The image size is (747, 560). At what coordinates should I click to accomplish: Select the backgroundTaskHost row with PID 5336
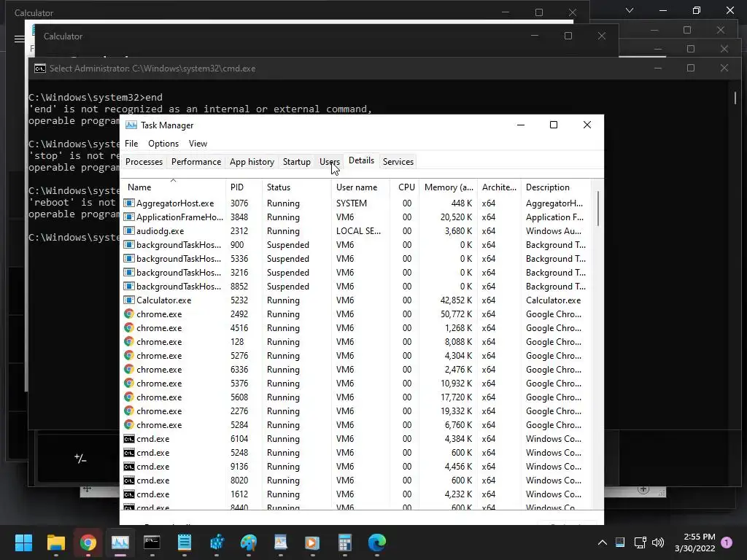(x=356, y=259)
